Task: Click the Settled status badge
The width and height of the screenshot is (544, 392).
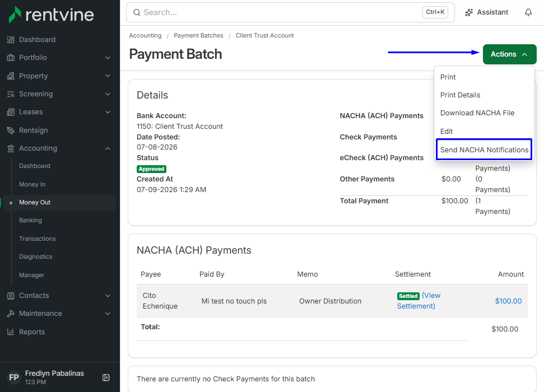Action: pyautogui.click(x=408, y=296)
